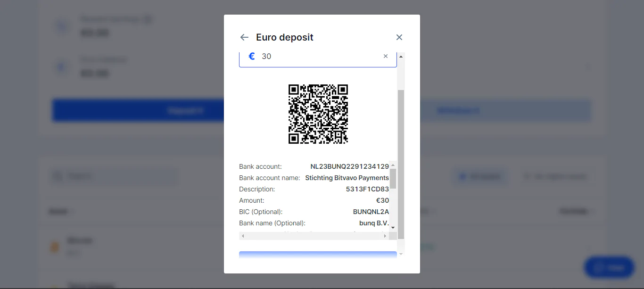The image size is (644, 289).
Task: Go back using the arrow beside Euro deposit
Action: pos(244,37)
